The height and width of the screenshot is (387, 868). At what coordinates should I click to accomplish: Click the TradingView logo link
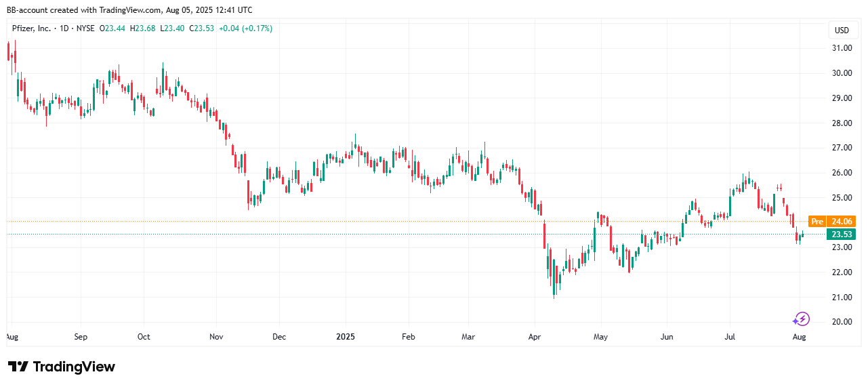[x=61, y=367]
